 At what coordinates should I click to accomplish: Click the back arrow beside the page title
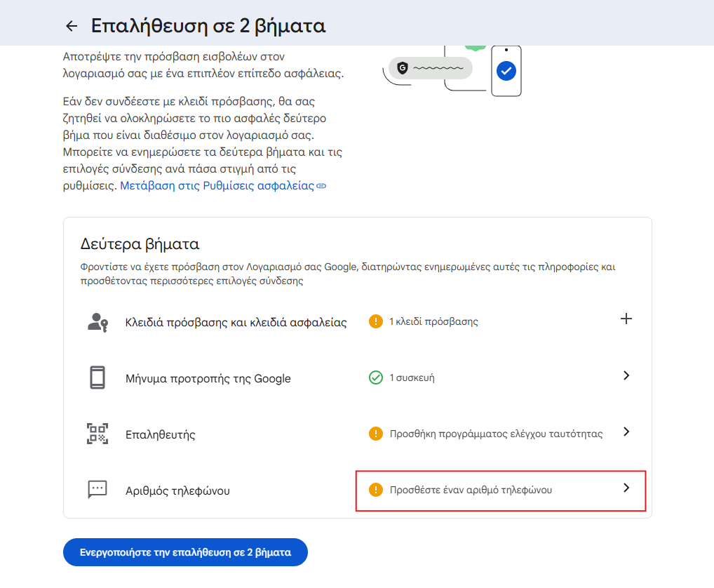pyautogui.click(x=71, y=27)
